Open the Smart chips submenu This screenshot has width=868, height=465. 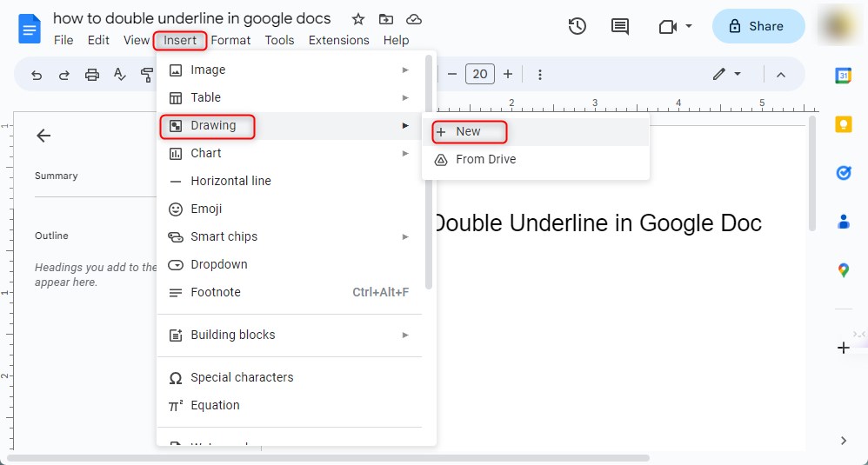point(290,236)
